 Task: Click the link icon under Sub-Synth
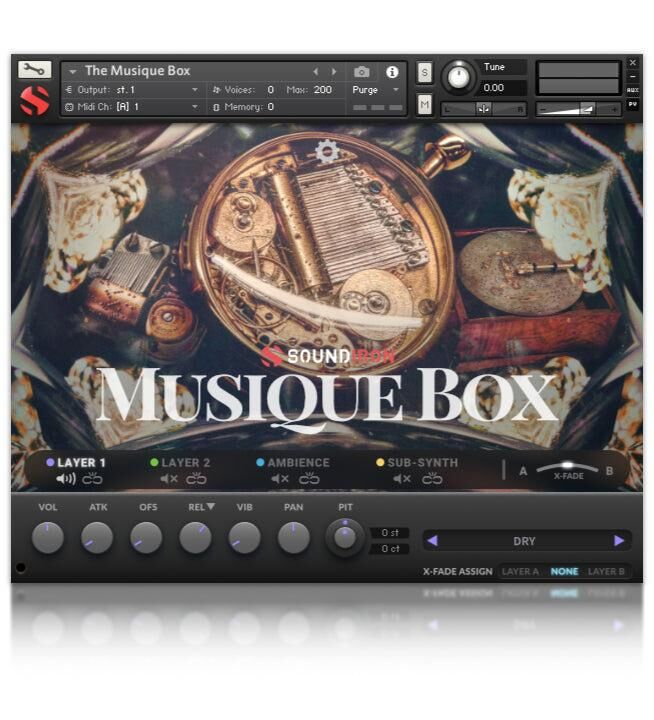[431, 479]
